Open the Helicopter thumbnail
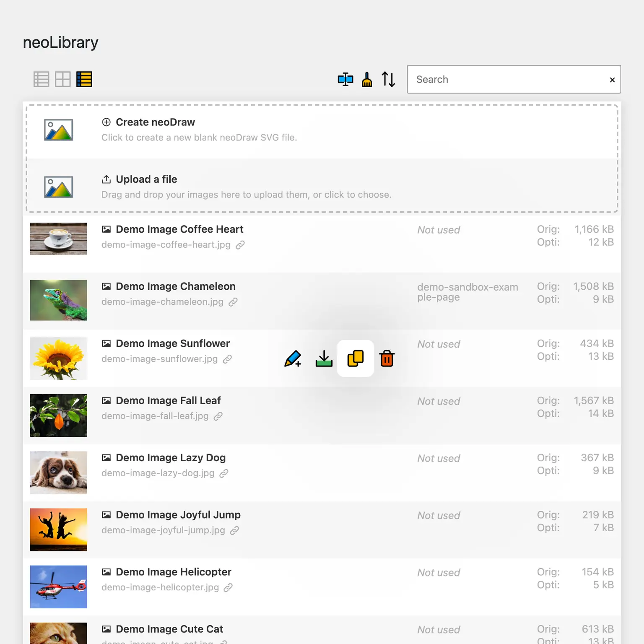Image resolution: width=644 pixels, height=644 pixels. [59, 587]
